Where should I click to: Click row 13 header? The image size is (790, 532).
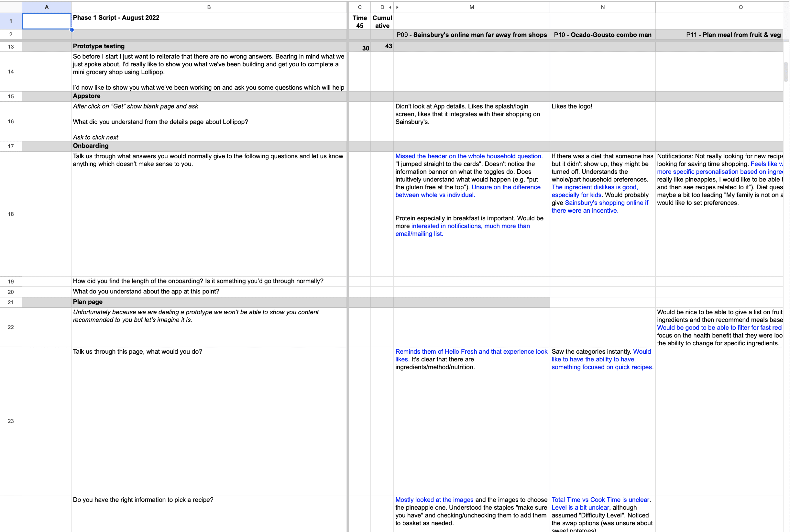click(11, 47)
